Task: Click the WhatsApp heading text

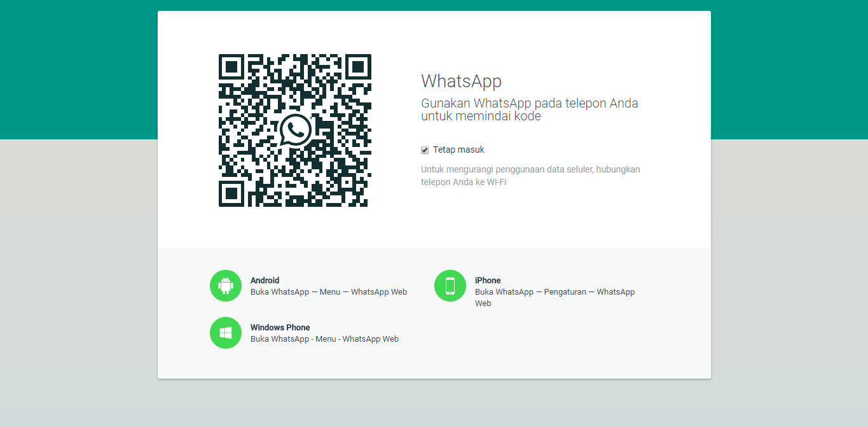Action: pos(461,81)
